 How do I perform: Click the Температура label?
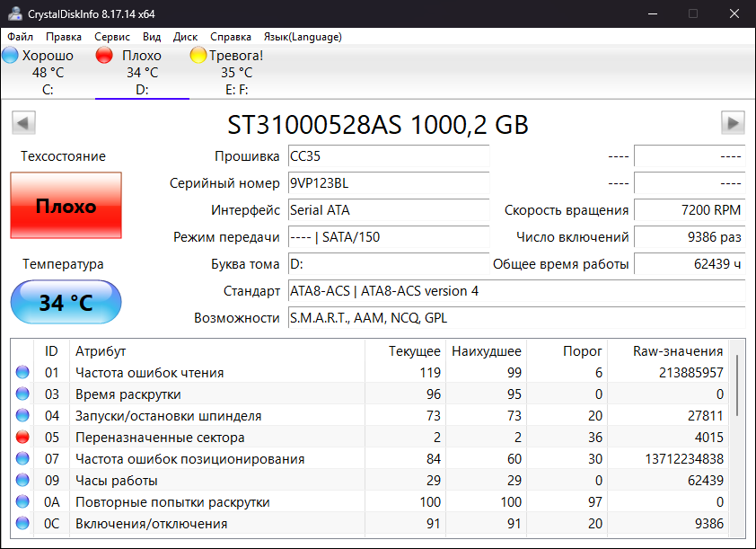(x=63, y=264)
